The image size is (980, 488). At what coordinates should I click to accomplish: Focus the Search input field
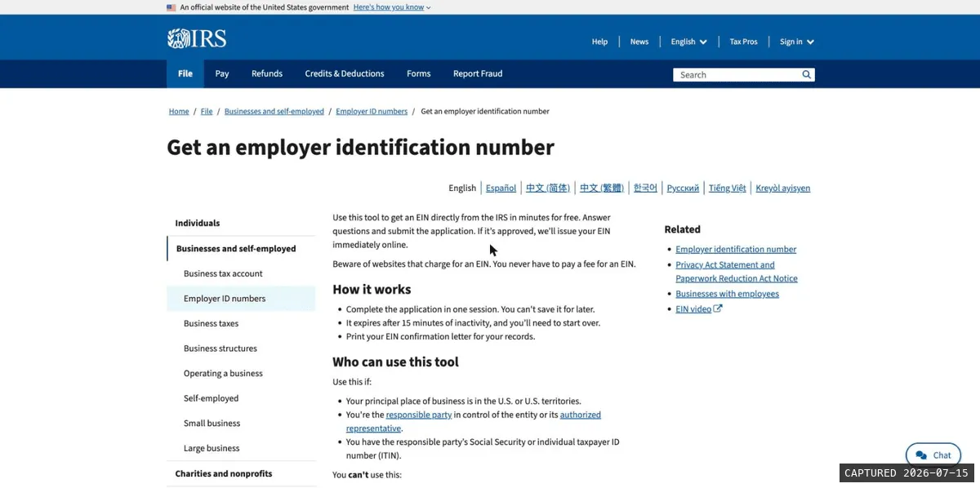point(737,74)
